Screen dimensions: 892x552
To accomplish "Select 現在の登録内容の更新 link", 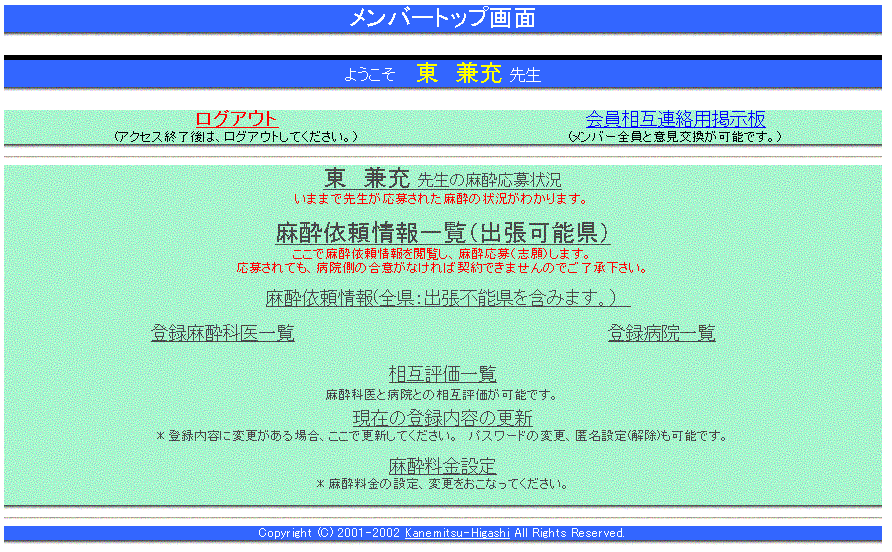I will [x=442, y=418].
